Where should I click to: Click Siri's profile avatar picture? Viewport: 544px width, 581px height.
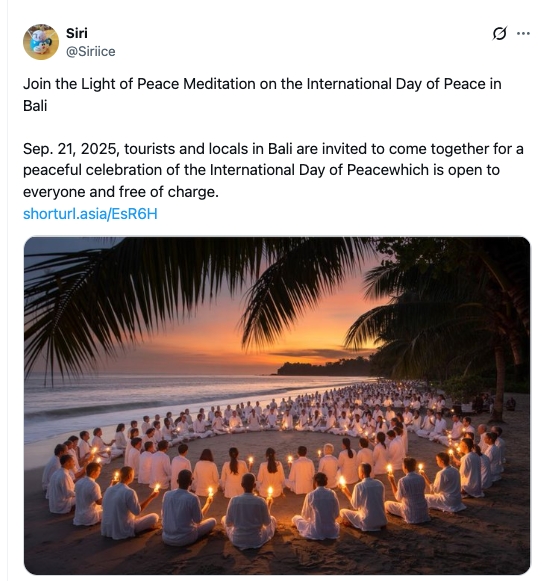coord(41,42)
